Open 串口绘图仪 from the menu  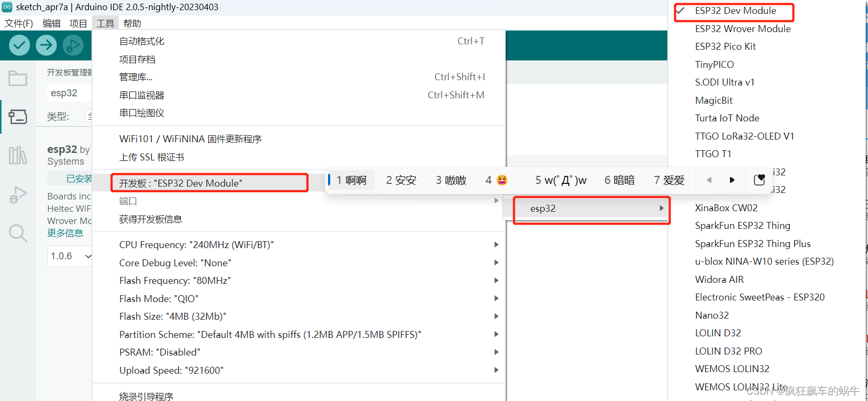299,113
